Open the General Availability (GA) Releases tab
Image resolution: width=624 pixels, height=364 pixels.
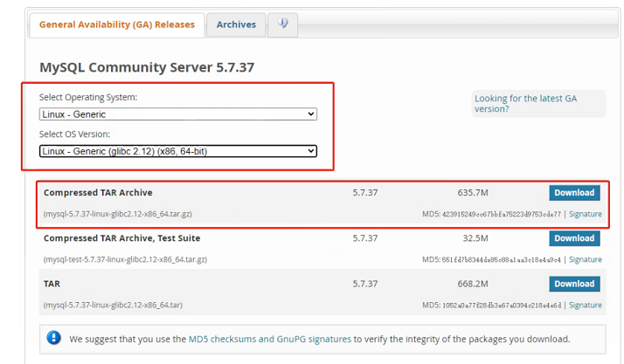117,24
